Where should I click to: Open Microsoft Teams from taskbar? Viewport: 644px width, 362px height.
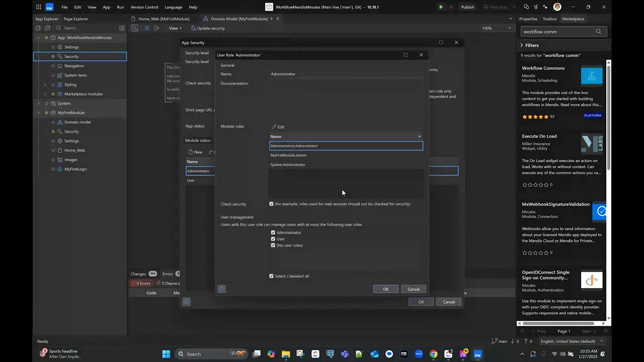tap(345, 354)
